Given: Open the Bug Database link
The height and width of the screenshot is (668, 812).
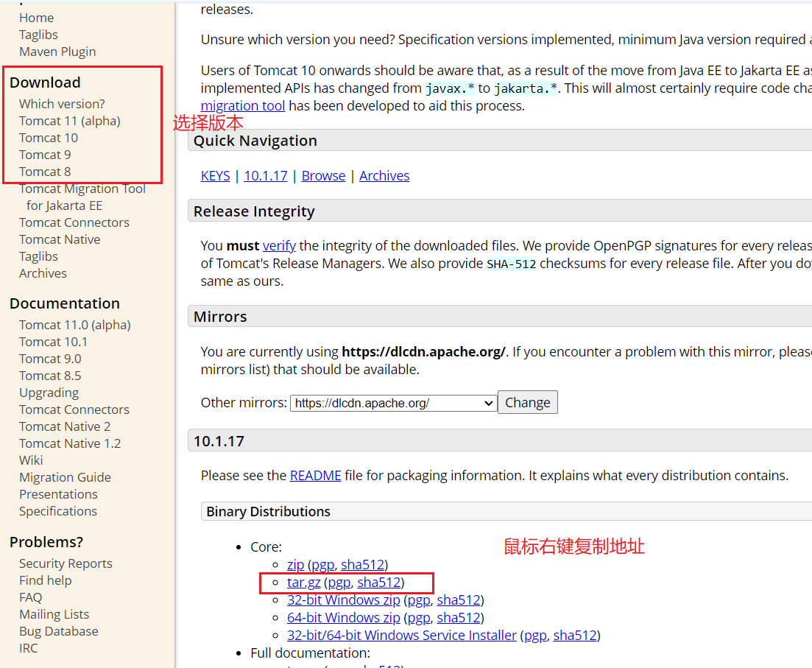Looking at the screenshot, I should [x=58, y=631].
